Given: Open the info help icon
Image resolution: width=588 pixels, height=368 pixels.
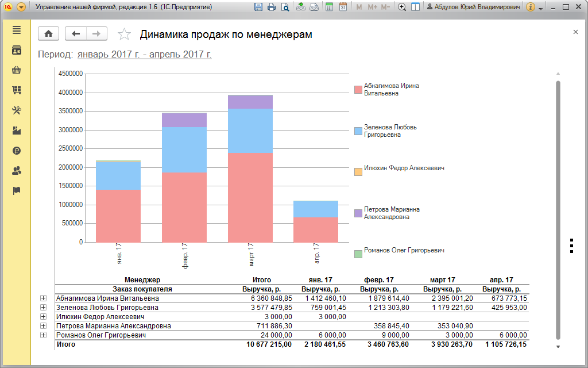Looking at the screenshot, I should [x=530, y=7].
